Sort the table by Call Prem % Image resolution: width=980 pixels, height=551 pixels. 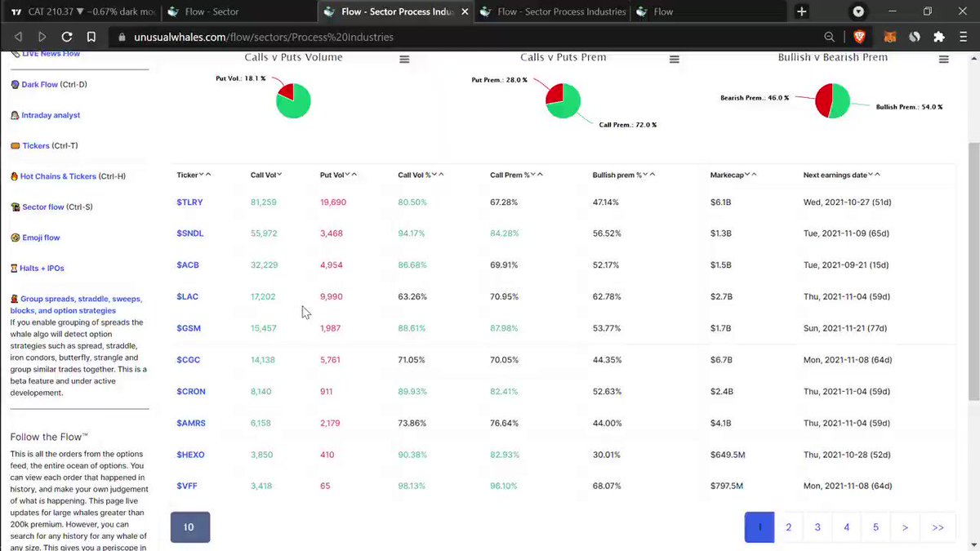pyautogui.click(x=516, y=175)
